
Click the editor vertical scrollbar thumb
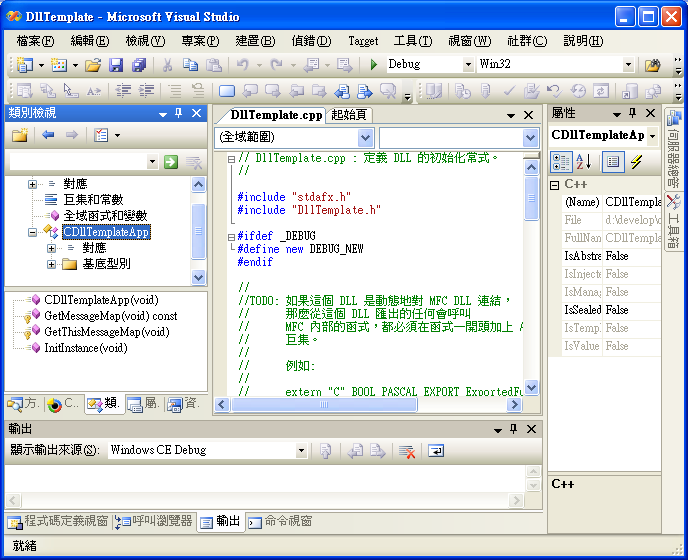tap(531, 198)
